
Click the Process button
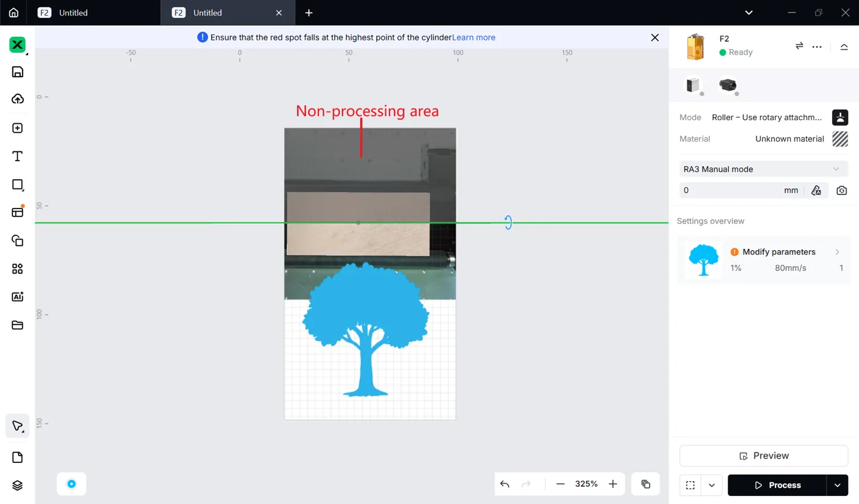(777, 485)
